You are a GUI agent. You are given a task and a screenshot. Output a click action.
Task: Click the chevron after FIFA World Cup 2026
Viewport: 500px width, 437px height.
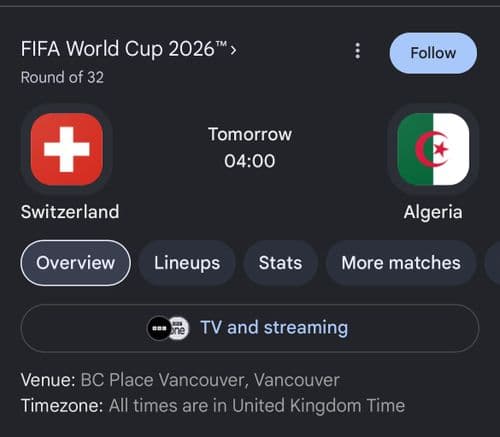234,50
